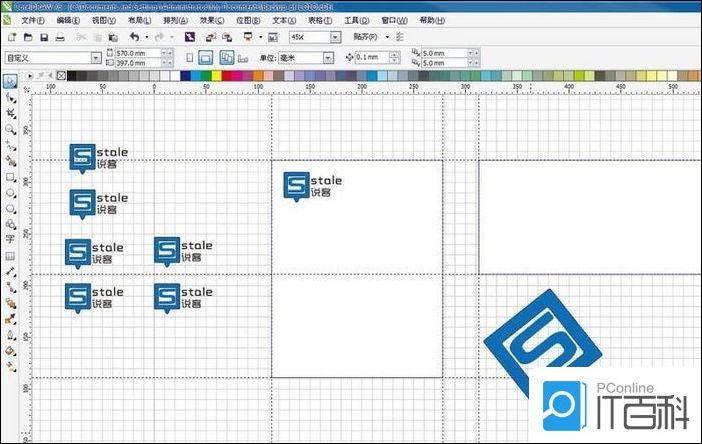The height and width of the screenshot is (444, 702).
Task: Click the no-color X swatch
Action: tap(61, 76)
